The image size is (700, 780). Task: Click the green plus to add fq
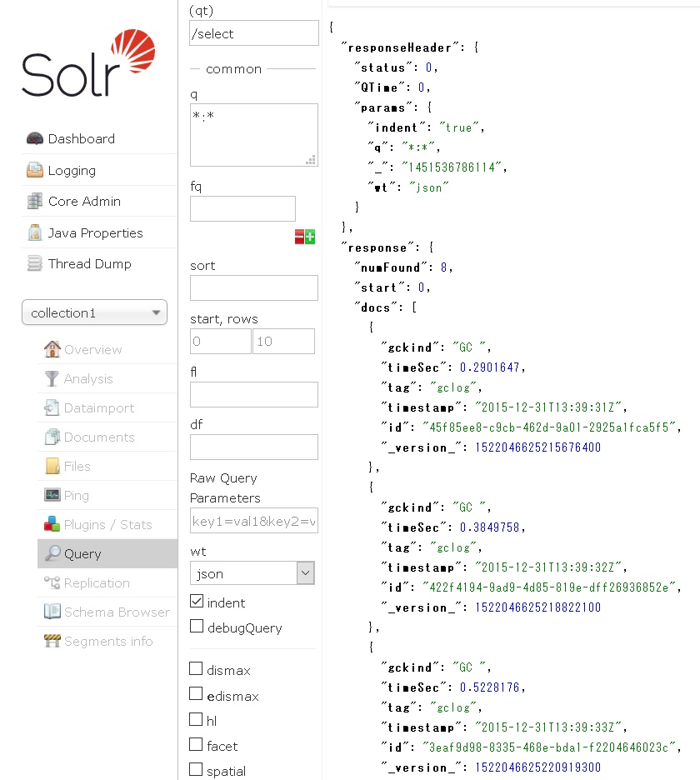(x=311, y=237)
